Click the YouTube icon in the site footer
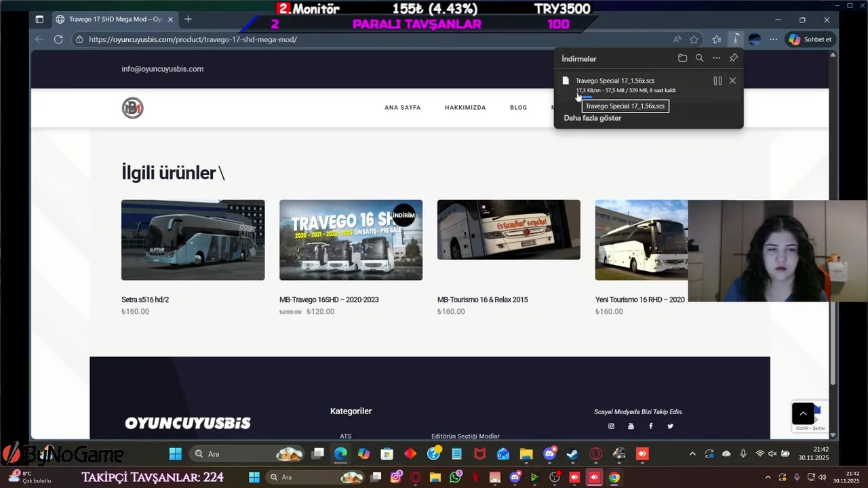 tap(631, 426)
